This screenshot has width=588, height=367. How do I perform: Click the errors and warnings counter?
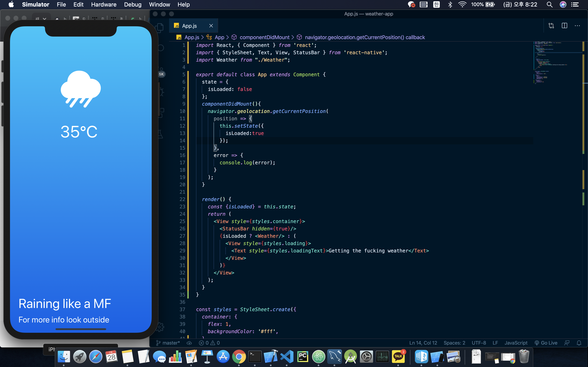coord(209,343)
